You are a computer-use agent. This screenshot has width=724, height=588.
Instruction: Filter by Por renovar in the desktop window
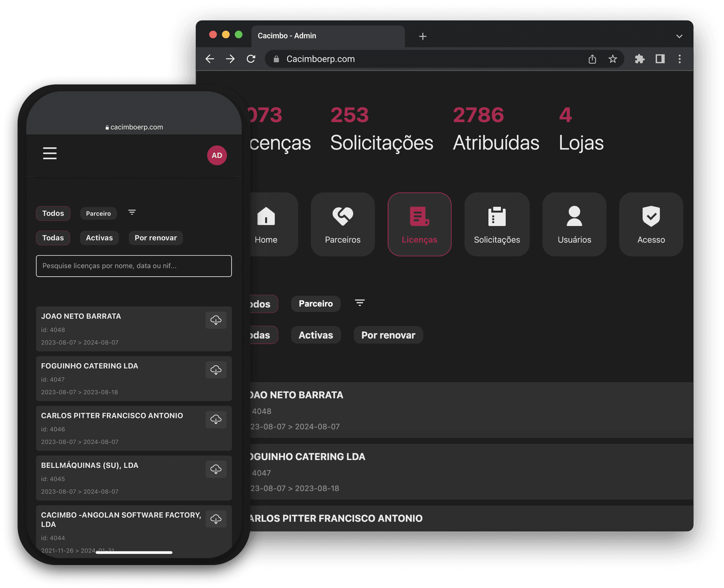coord(388,335)
